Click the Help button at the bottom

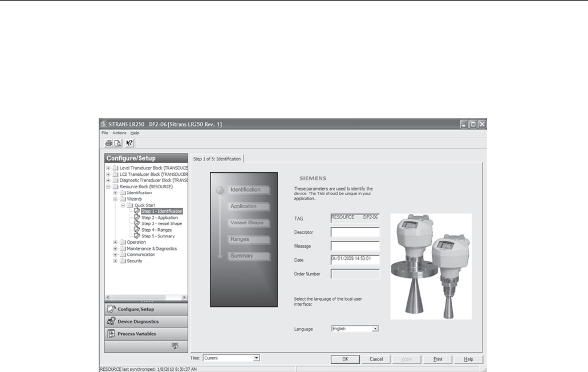[468, 359]
